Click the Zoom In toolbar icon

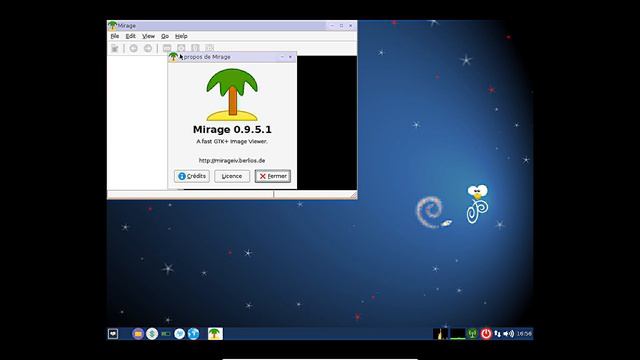point(181,49)
